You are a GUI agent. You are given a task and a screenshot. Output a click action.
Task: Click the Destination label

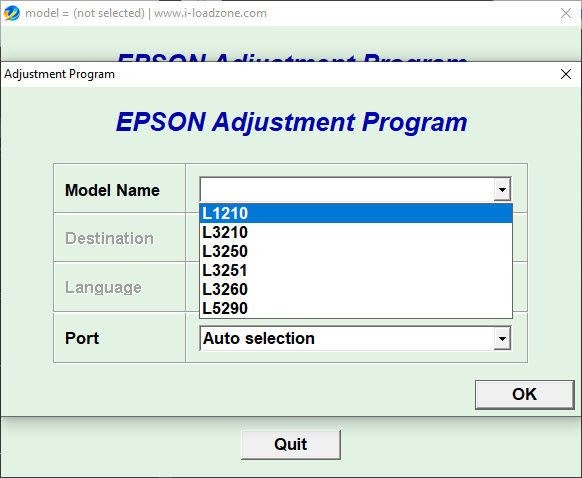(109, 239)
